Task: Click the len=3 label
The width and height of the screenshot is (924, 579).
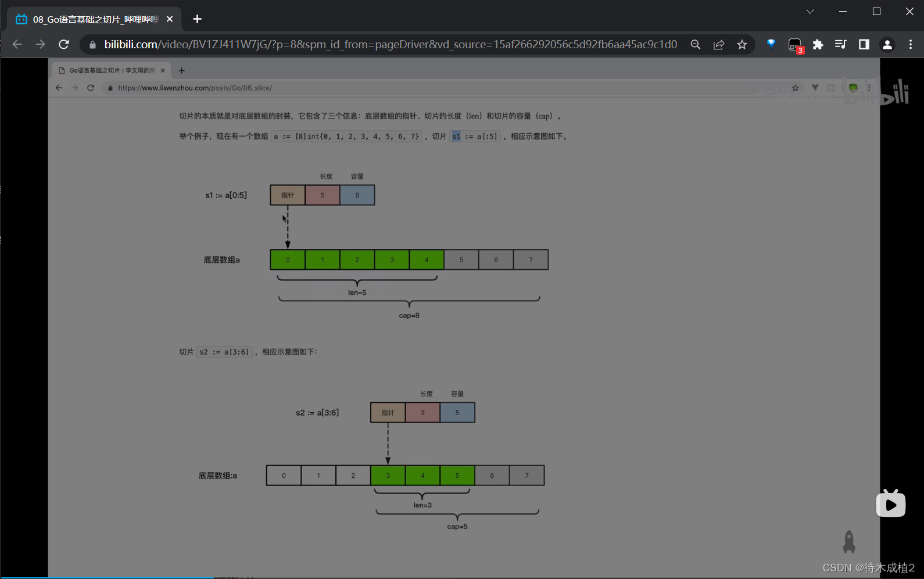Action: [x=422, y=505]
